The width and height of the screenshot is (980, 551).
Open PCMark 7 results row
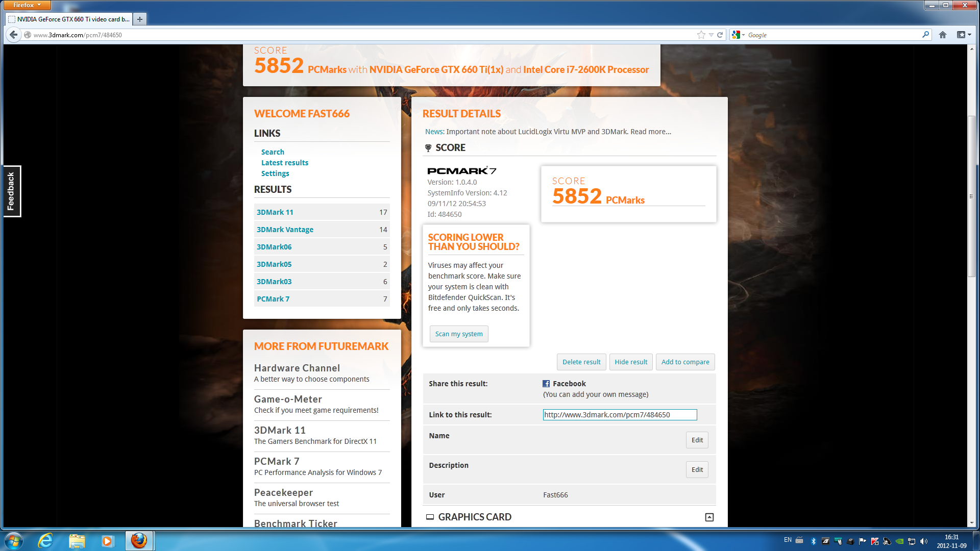[322, 299]
